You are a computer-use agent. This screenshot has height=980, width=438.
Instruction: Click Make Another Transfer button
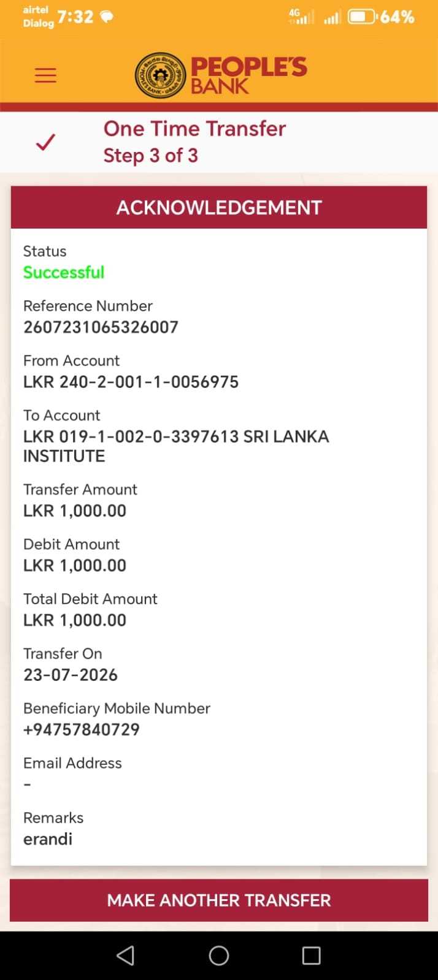click(x=219, y=900)
